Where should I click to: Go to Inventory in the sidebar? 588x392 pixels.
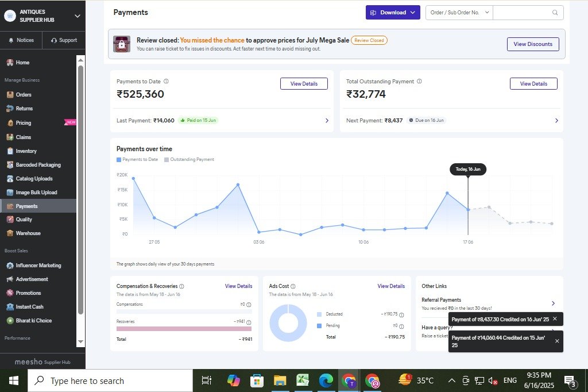26,151
